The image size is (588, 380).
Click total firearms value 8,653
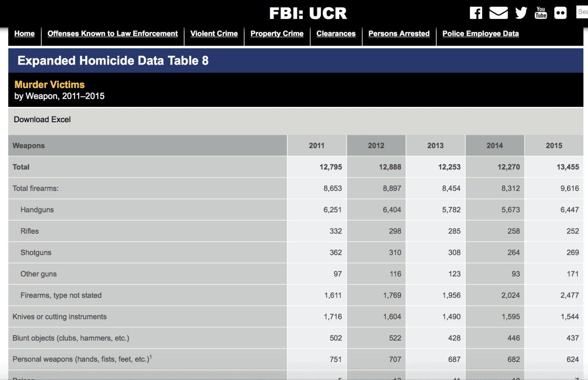333,188
